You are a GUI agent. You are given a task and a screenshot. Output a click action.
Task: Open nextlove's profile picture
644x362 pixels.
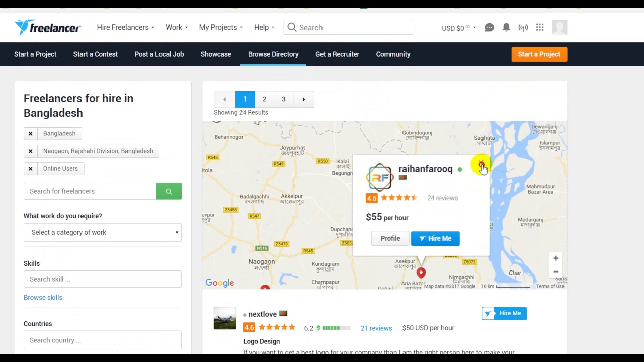[x=225, y=319]
